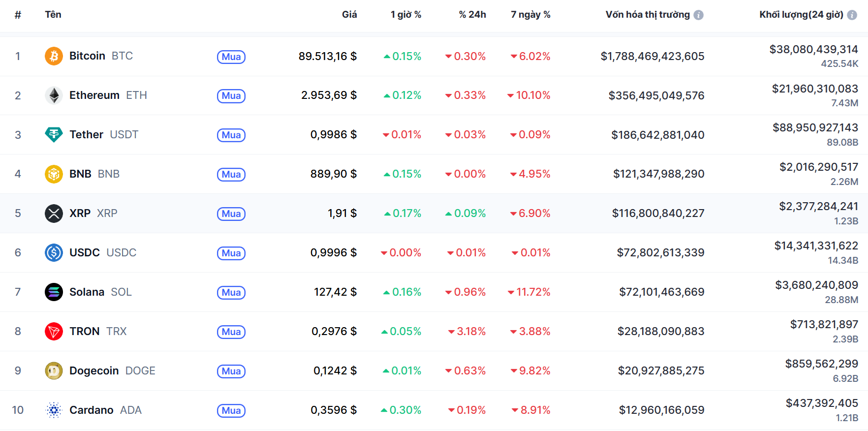The height and width of the screenshot is (431, 868).
Task: Open the Dogecoin DOGE name link
Action: [112, 371]
